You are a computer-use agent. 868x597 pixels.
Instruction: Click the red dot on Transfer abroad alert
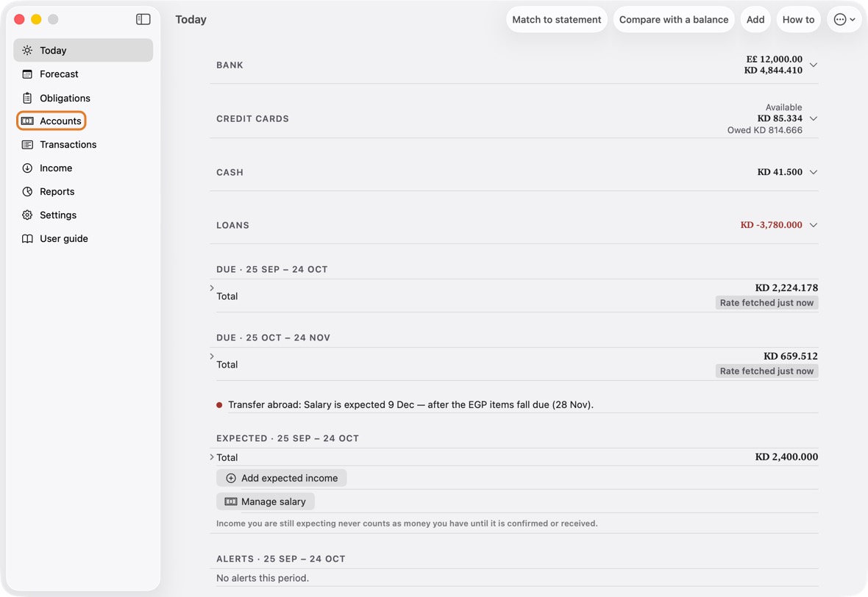click(x=219, y=405)
